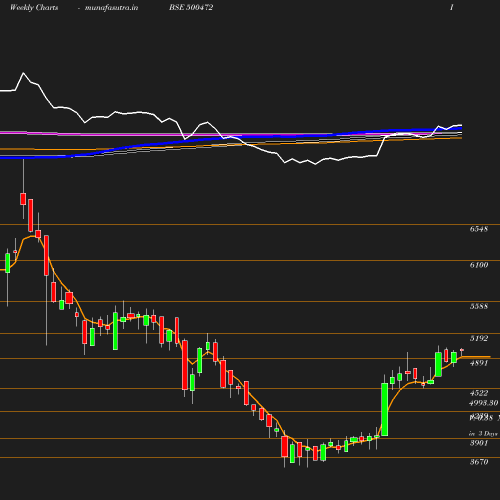This screenshot has width=500, height=500.
Task: Click the 'munafasutra.in' source label
Action: [111, 7]
